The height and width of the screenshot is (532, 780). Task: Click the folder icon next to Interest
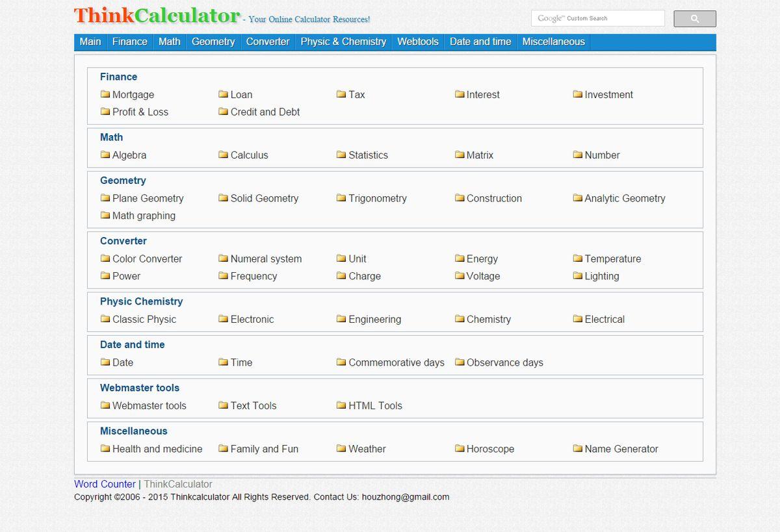tap(460, 94)
